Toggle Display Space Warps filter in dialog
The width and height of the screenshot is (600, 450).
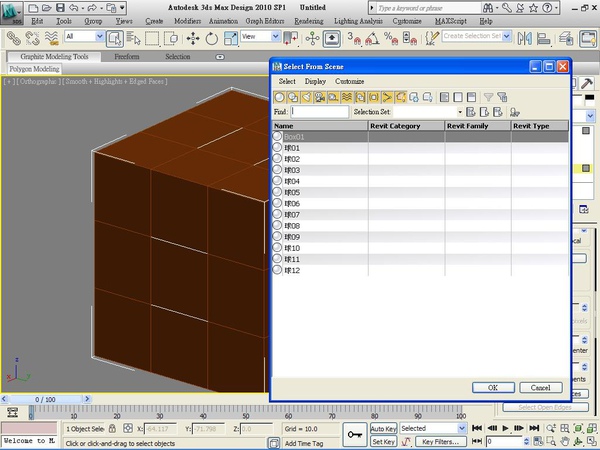coord(347,97)
